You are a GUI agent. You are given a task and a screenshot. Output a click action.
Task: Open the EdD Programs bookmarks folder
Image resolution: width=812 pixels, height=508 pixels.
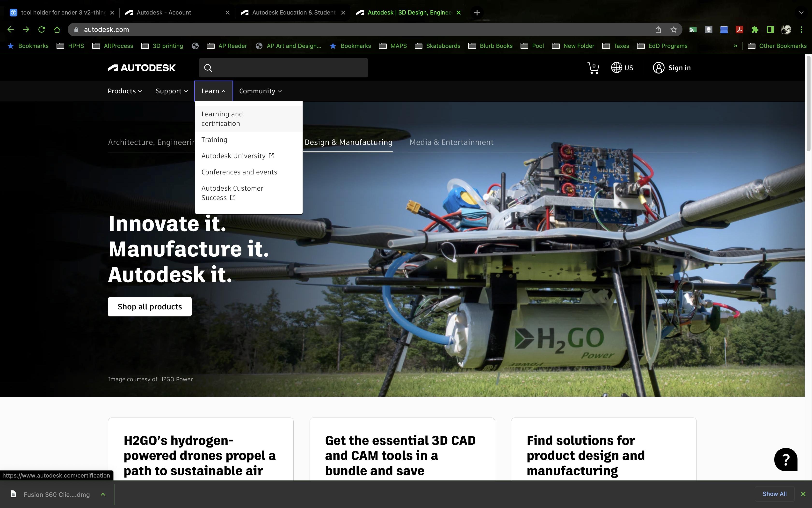pos(662,46)
